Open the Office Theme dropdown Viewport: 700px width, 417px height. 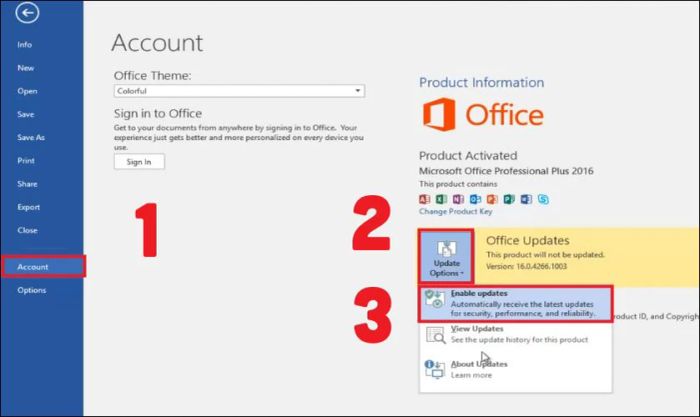pos(239,91)
